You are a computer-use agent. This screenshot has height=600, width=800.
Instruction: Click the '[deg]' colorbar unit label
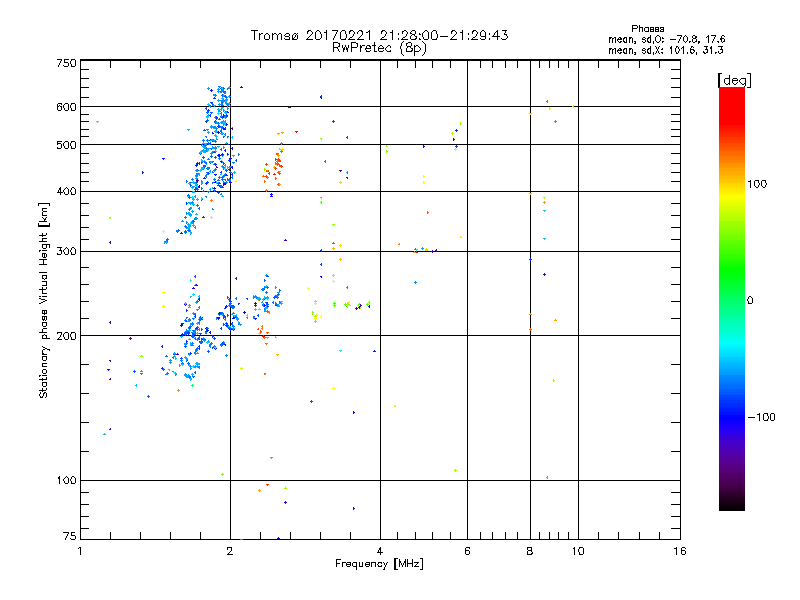pos(734,80)
